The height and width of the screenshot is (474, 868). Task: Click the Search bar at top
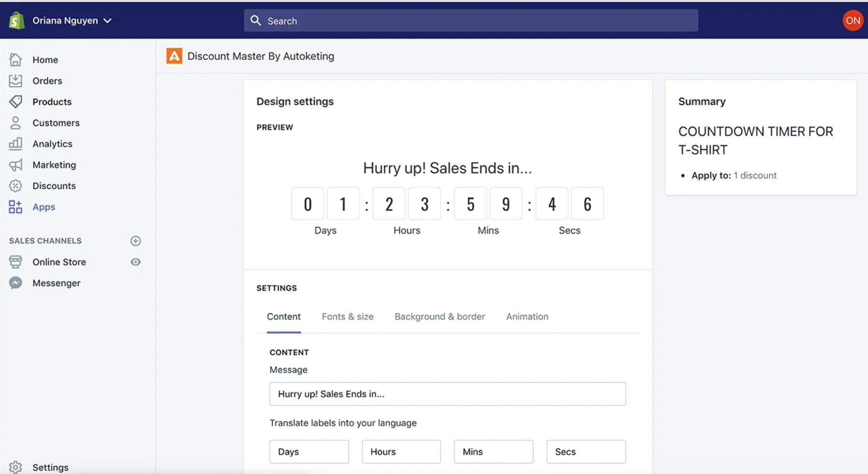(471, 20)
